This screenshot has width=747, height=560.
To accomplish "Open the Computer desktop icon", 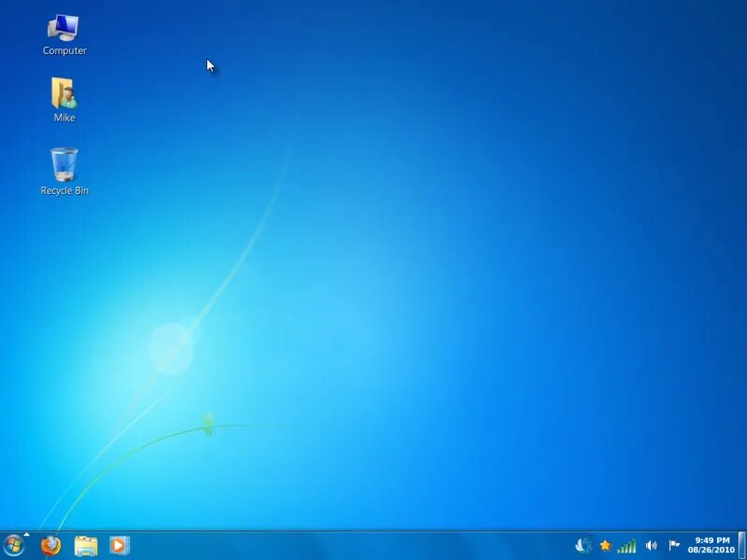I will 63,28.
